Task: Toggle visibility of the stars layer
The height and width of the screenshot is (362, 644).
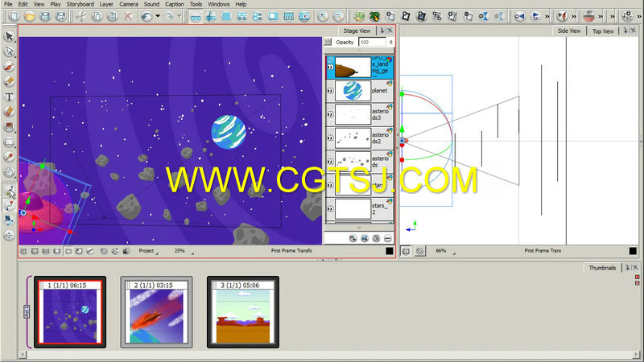Action: [331, 185]
